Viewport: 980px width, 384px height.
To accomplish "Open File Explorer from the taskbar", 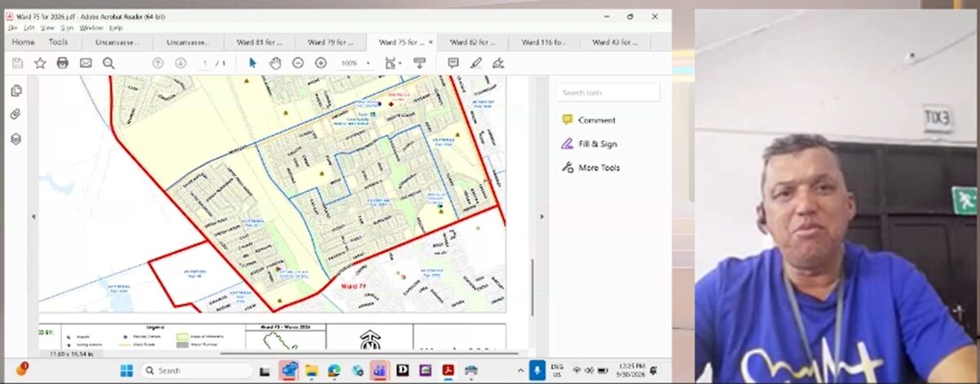I will coord(311,370).
